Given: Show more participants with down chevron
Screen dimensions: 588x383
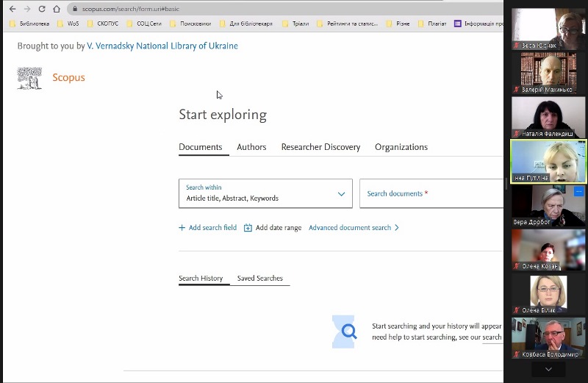Looking at the screenshot, I should (548, 370).
